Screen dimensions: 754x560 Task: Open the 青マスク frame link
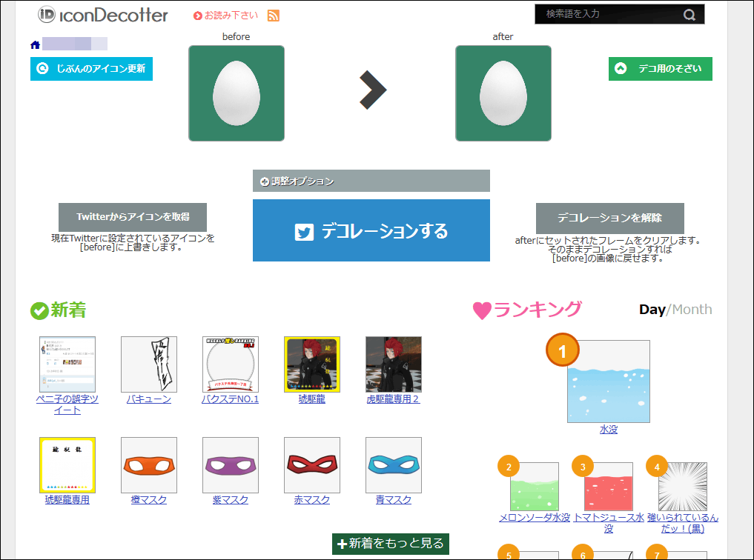pos(393,500)
